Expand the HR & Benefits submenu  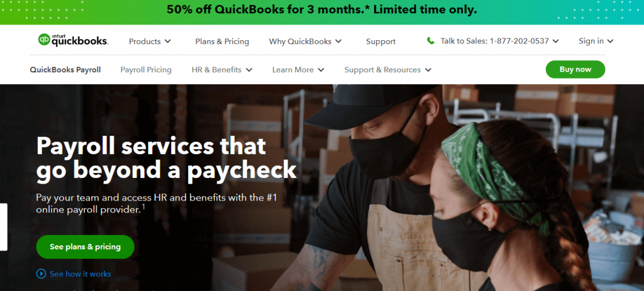(x=222, y=70)
